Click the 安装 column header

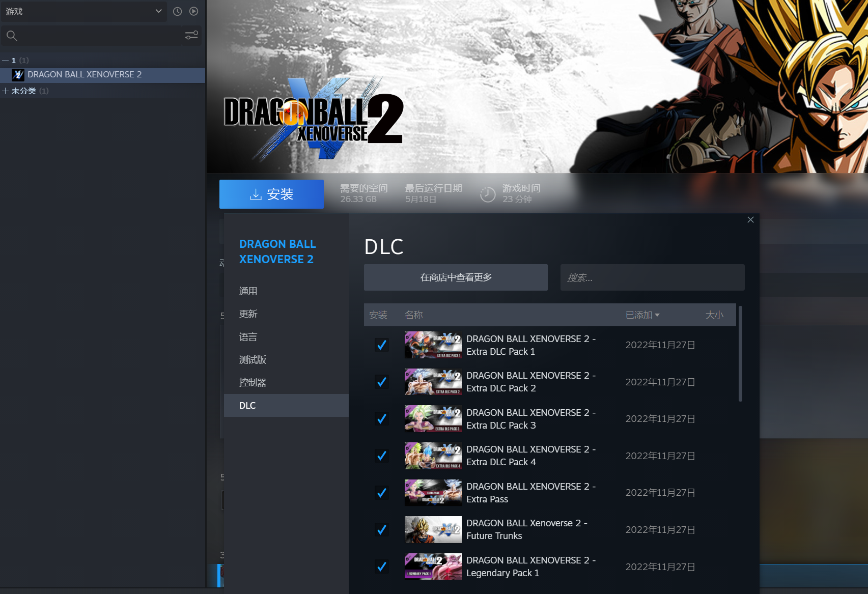[x=378, y=315]
